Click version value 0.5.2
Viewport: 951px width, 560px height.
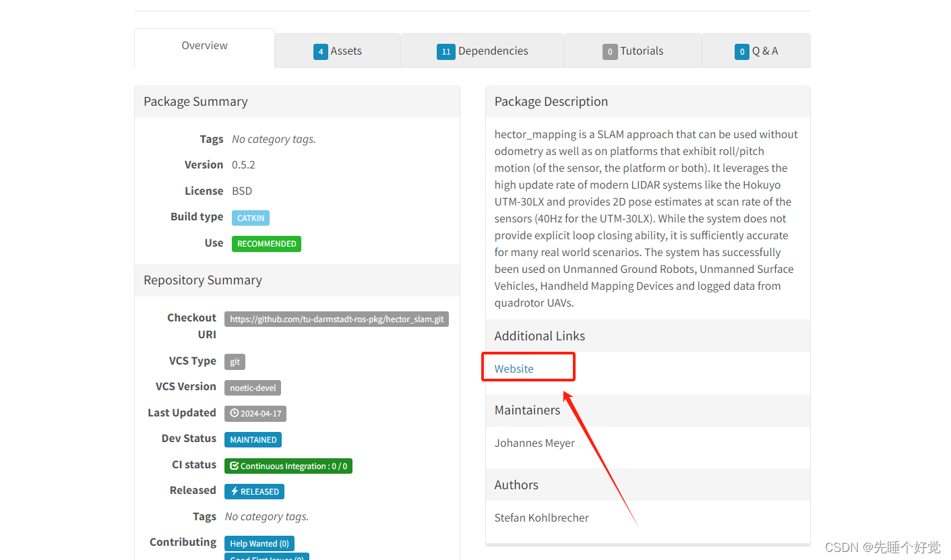[x=243, y=164]
